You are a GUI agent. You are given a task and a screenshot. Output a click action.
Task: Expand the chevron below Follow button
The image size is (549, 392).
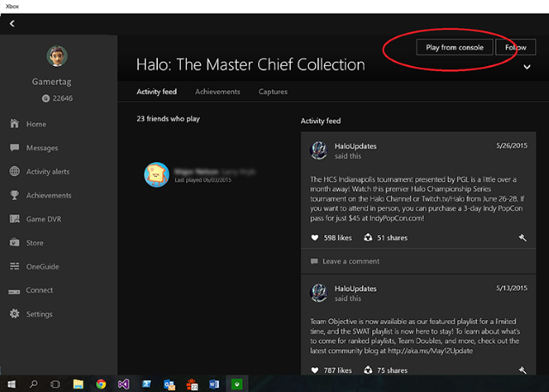[x=527, y=67]
